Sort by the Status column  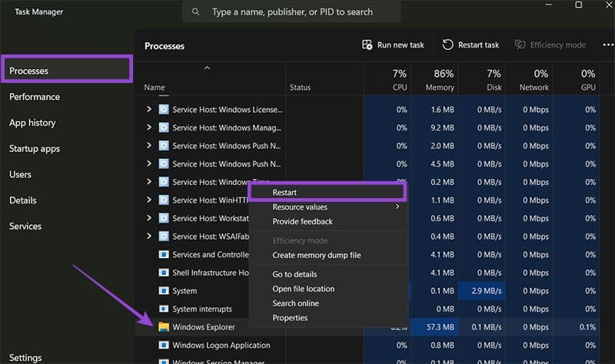[x=300, y=88]
